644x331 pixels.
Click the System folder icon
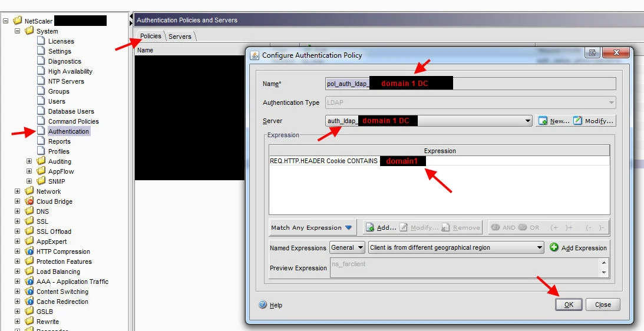[x=29, y=31]
